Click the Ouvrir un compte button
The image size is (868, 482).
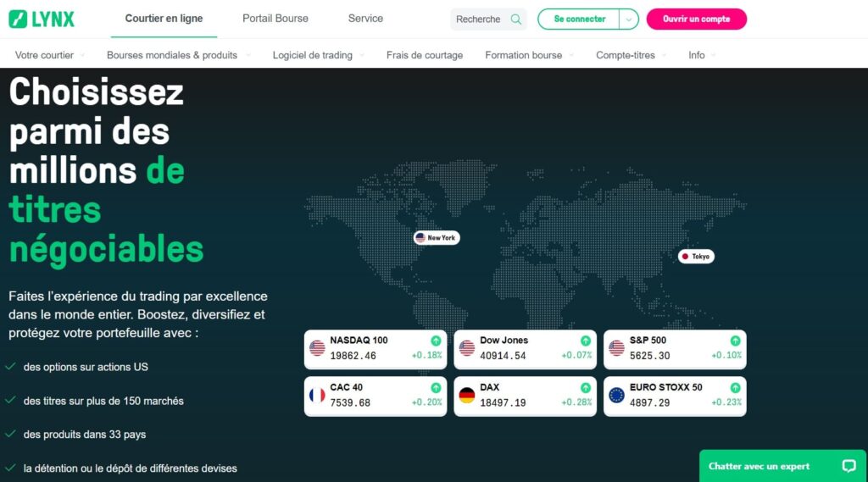[696, 19]
